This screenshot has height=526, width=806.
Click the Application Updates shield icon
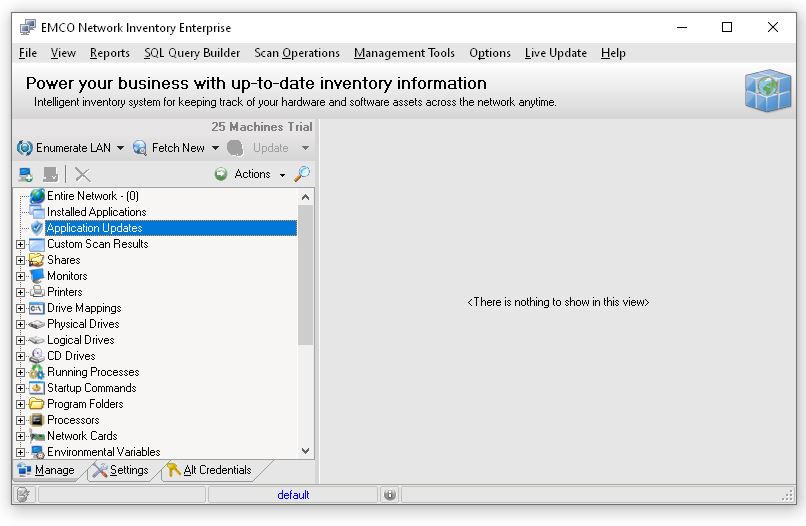(x=37, y=228)
